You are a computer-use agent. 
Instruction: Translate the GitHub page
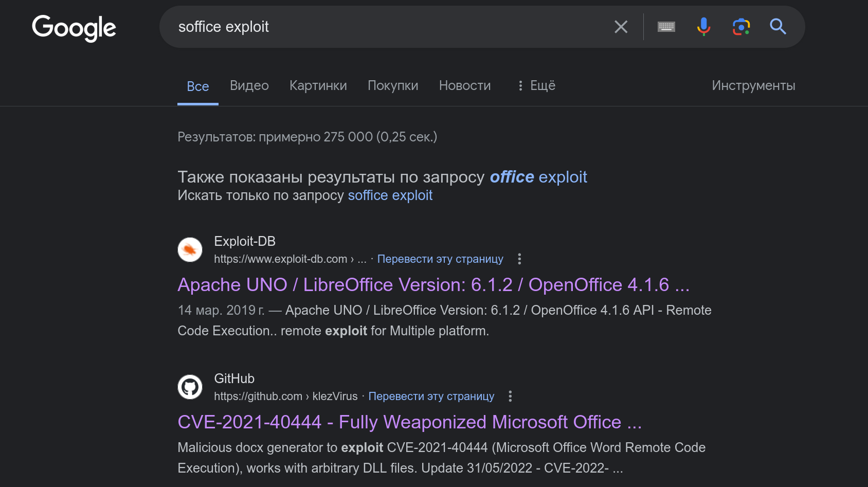[431, 396]
